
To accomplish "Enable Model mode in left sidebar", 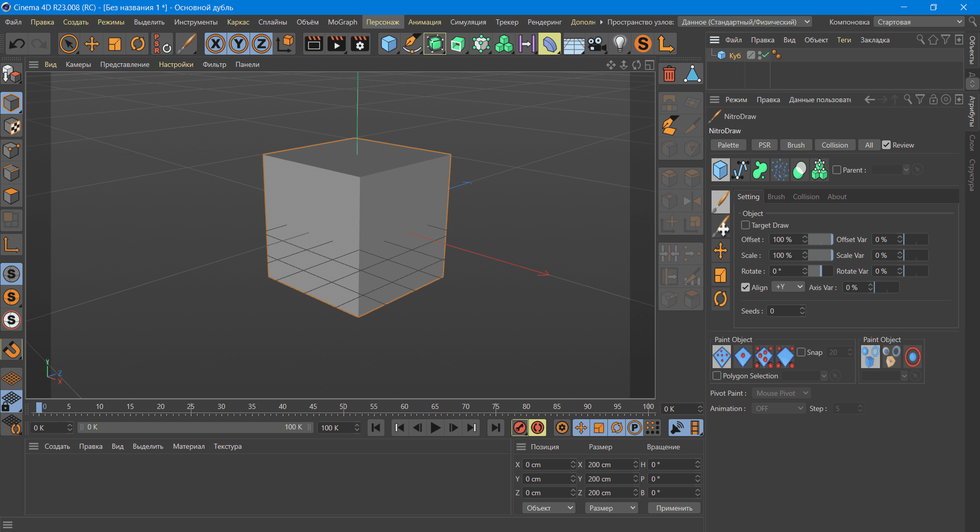I will pos(11,103).
